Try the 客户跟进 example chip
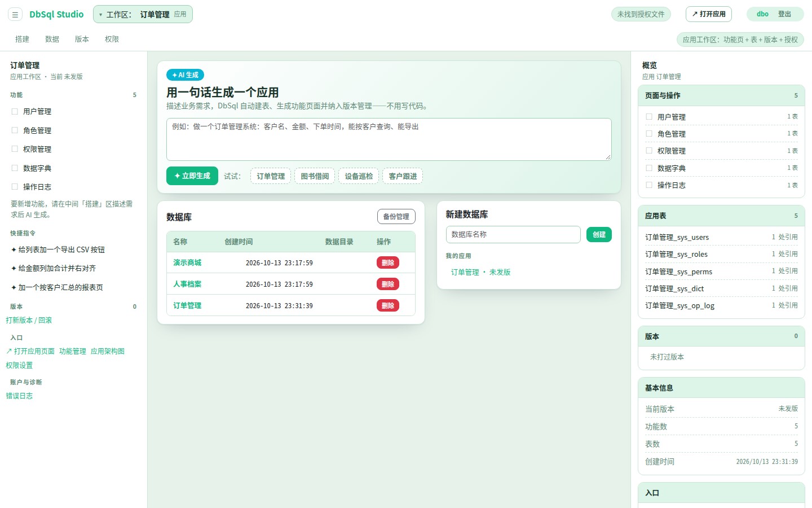The width and height of the screenshot is (812, 508). (403, 176)
